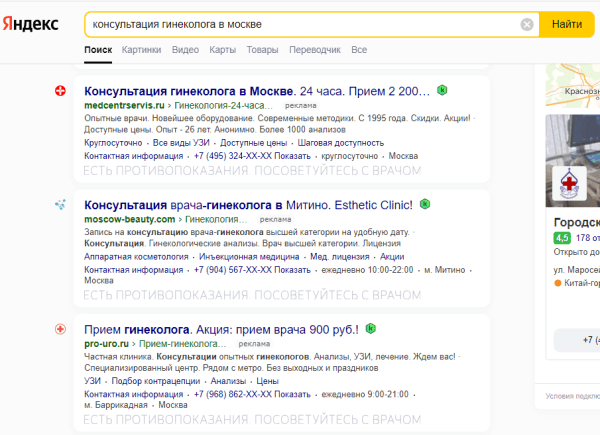Click the реклама label of medcentrservis result
Screen dimensions: 600x435
coord(300,106)
